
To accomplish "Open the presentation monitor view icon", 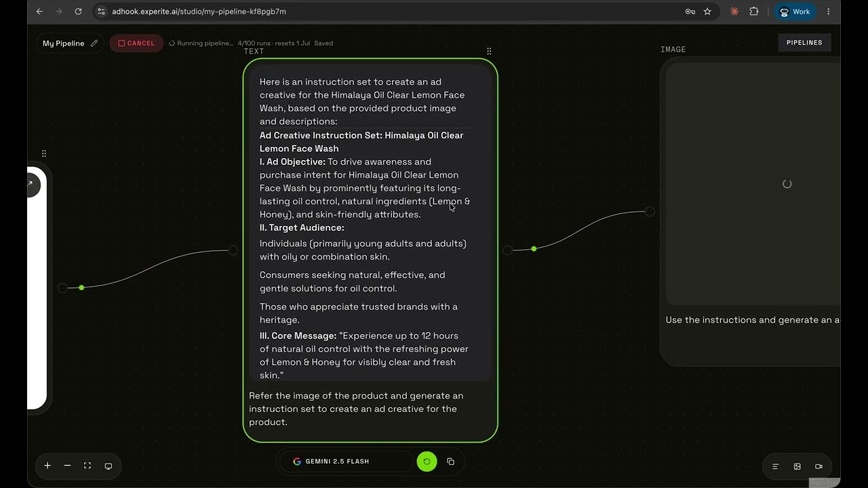I will pos(108,466).
